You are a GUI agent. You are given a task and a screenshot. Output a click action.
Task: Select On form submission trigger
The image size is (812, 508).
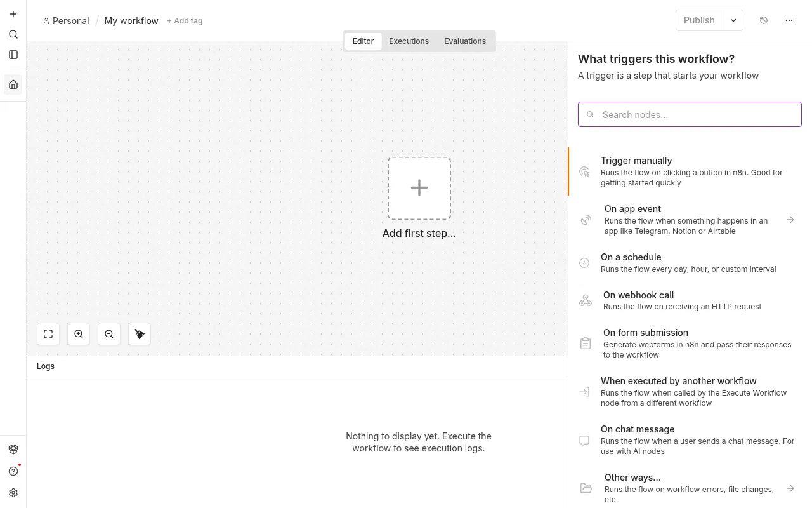click(690, 344)
